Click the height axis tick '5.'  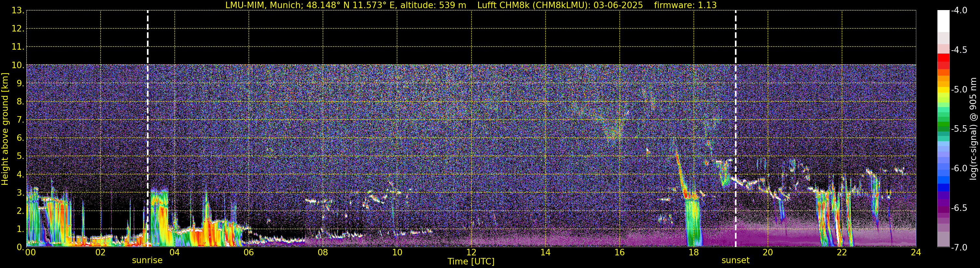pyautogui.click(x=20, y=156)
